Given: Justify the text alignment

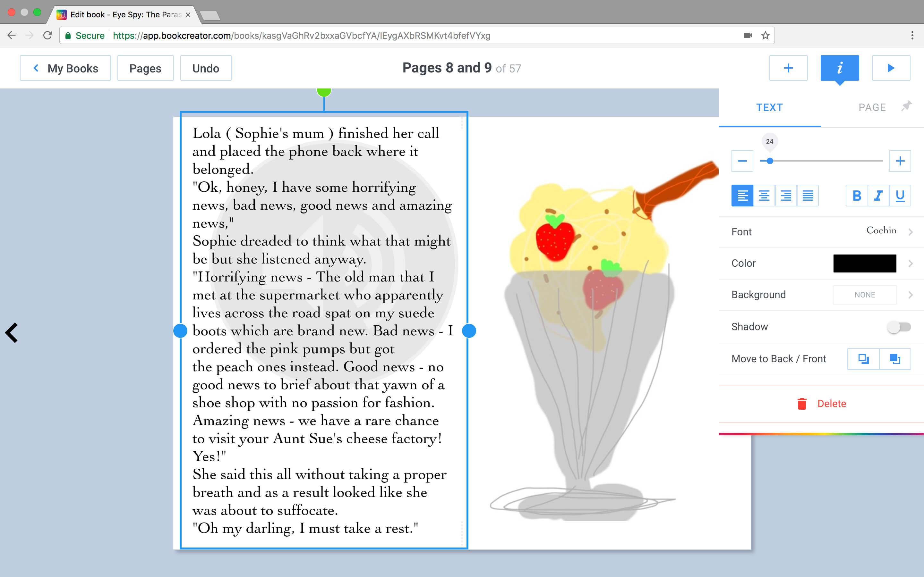Looking at the screenshot, I should click(x=808, y=196).
